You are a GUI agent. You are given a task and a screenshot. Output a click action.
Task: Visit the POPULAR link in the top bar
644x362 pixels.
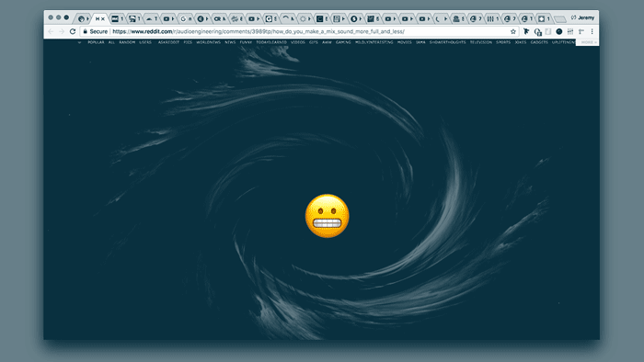click(96, 42)
